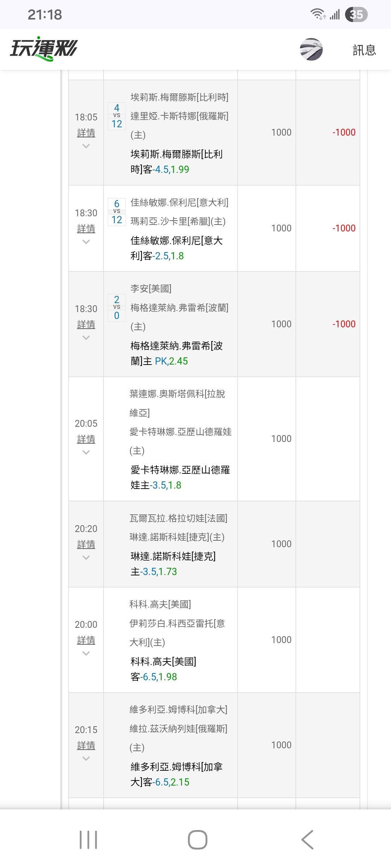
Task: Open 詳情 for the 18:05 match
Action: [x=86, y=133]
